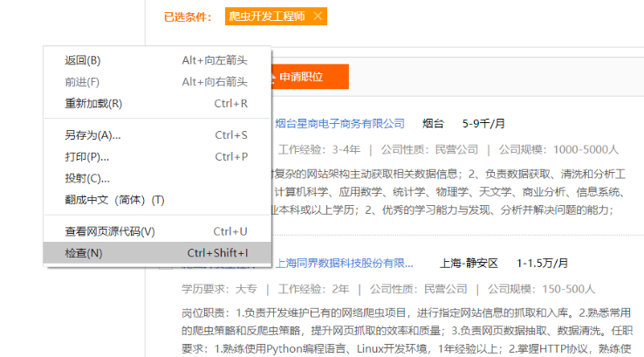644x357 pixels.
Task: Open 上海同界数据科技股份有限... company link
Action: [x=344, y=263]
